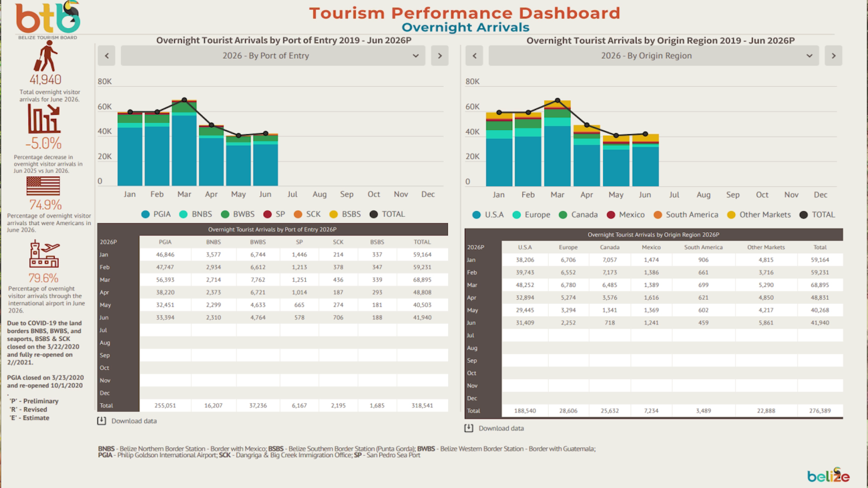Click March bar in Port of Entry chart
The height and width of the screenshot is (488, 868).
click(184, 143)
